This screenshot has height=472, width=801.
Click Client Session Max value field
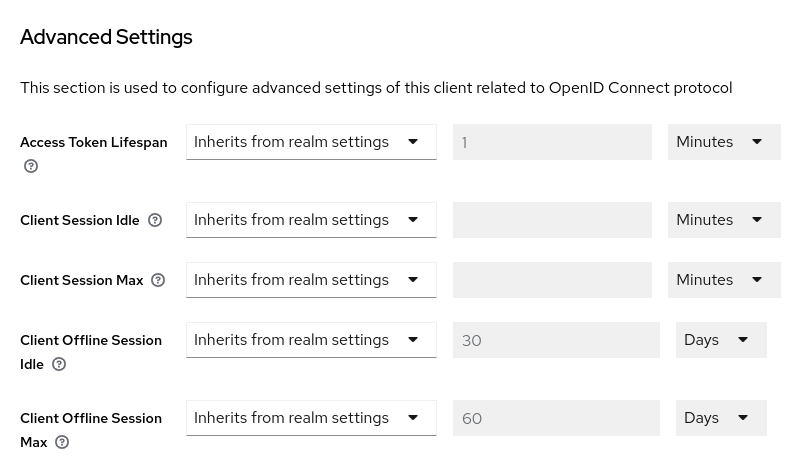tap(552, 280)
